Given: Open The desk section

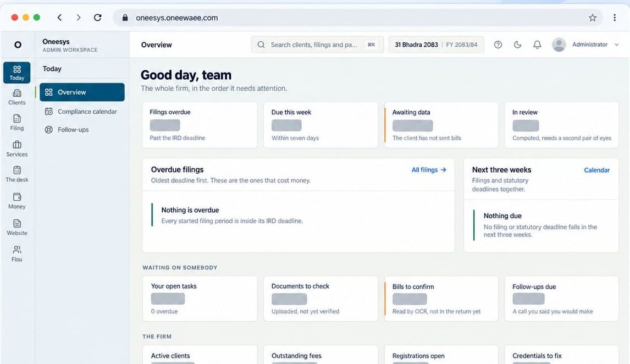Looking at the screenshot, I should (x=17, y=174).
